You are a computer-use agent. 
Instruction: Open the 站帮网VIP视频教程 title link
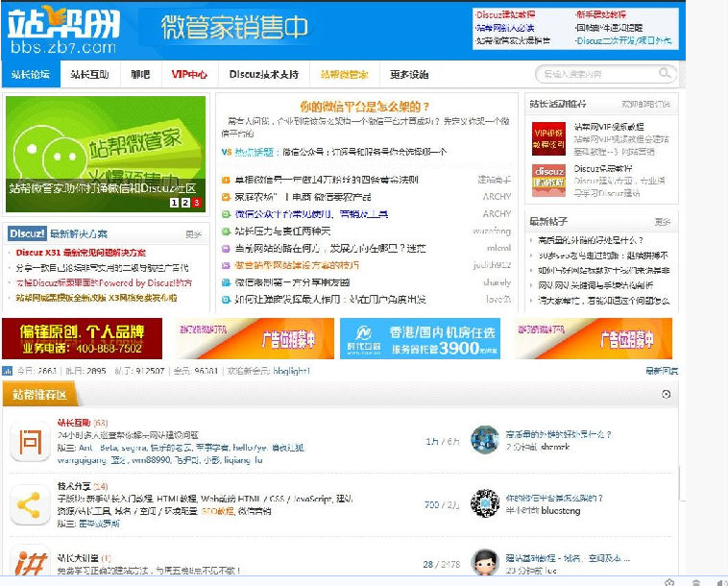point(609,126)
